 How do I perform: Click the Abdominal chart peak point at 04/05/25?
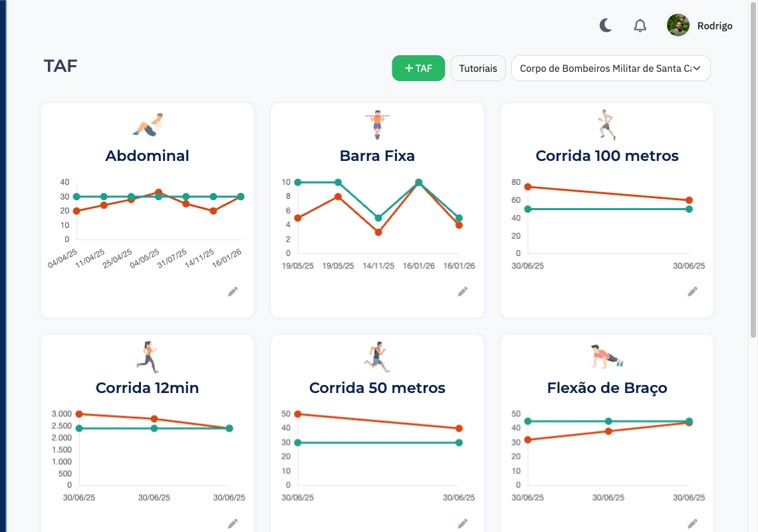[158, 192]
